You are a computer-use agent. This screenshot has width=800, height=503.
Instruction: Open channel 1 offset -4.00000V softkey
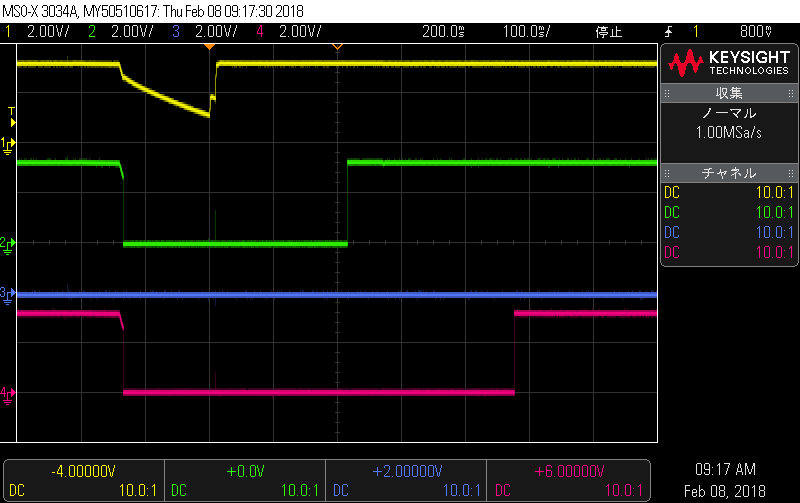(x=84, y=481)
